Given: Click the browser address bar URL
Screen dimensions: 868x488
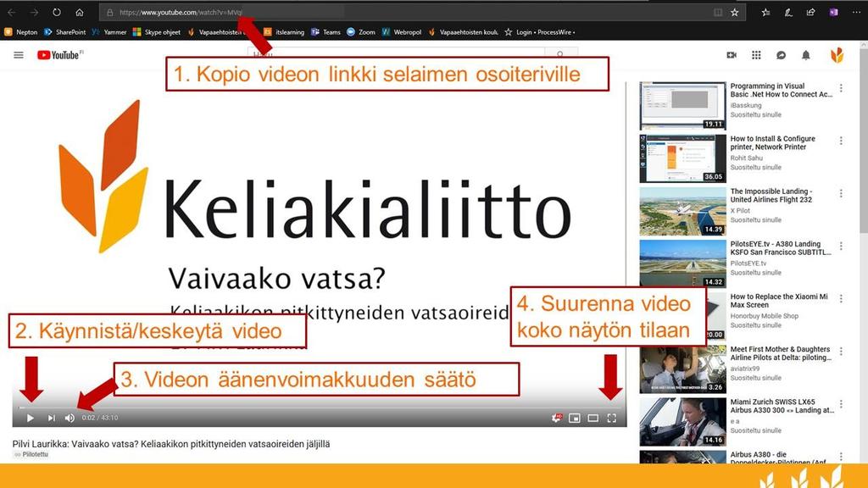Looking at the screenshot, I should pyautogui.click(x=181, y=12).
